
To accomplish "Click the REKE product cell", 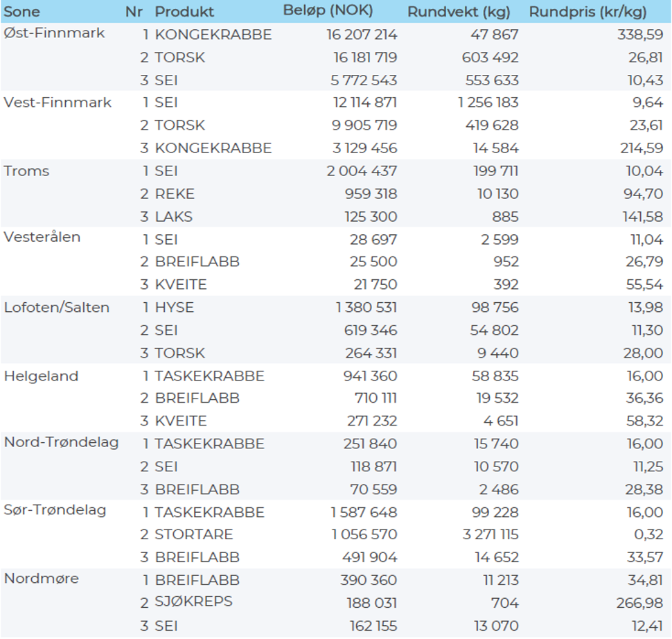I will [175, 194].
